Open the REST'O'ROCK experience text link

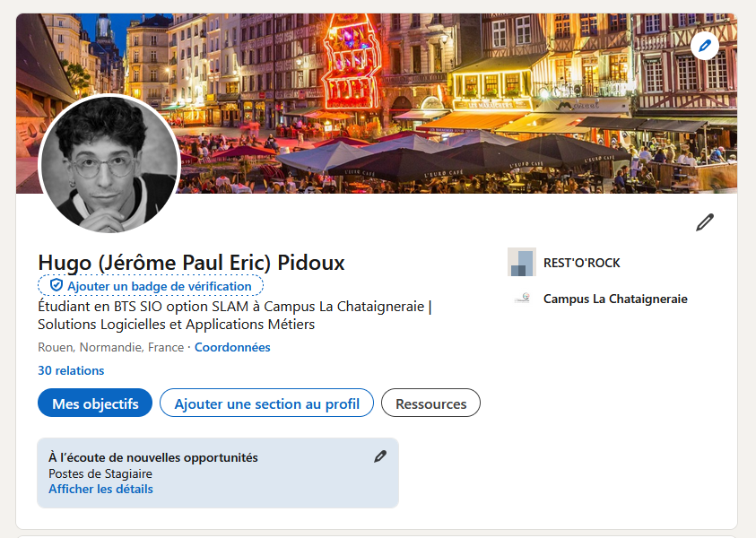[x=581, y=263]
